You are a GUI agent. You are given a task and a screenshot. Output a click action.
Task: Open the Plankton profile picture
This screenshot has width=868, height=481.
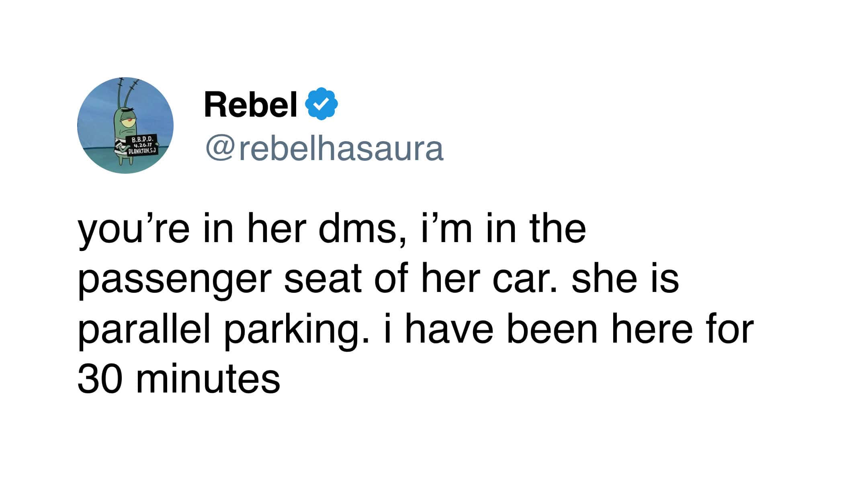click(125, 125)
